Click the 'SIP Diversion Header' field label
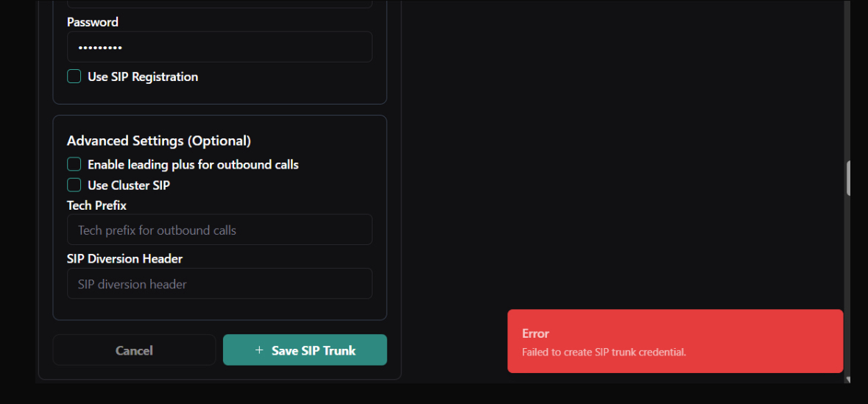The image size is (868, 404). click(x=124, y=258)
